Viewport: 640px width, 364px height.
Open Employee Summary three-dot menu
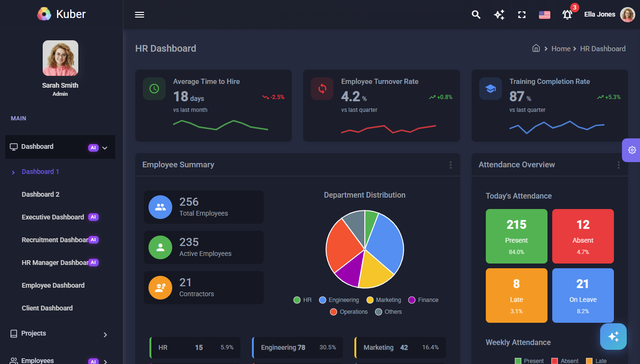(x=450, y=165)
